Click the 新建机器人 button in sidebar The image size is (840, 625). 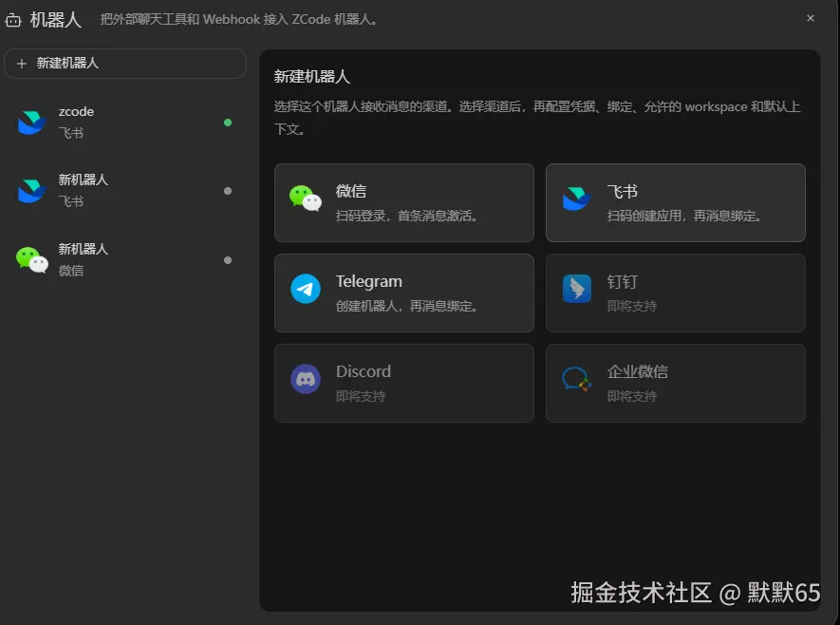tap(125, 64)
